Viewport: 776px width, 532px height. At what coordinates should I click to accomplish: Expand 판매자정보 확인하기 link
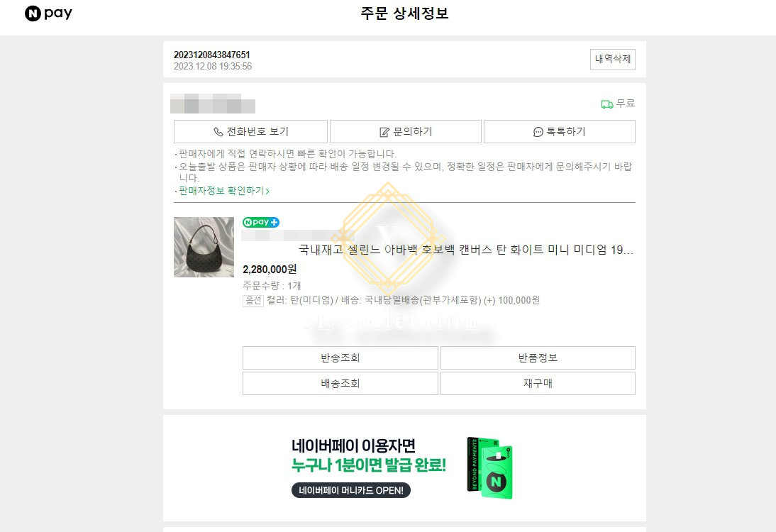(x=223, y=191)
